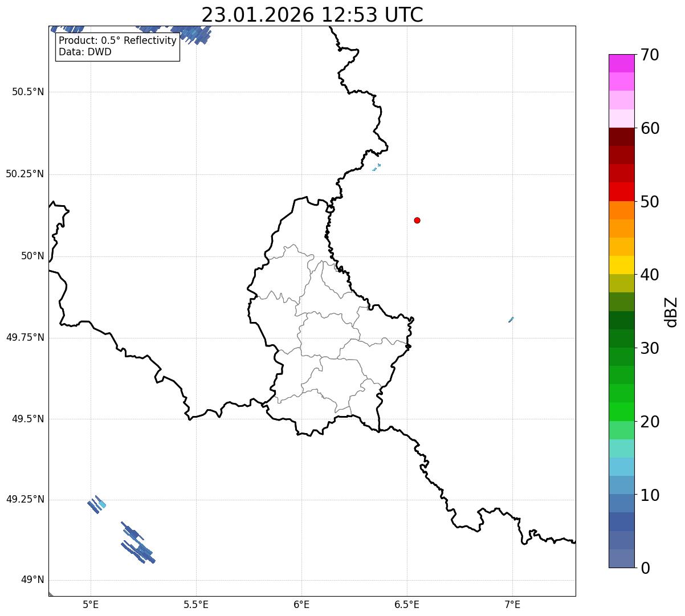Click the yellow 40 dBZ colorbar segment
Screen dimensions: 685x616
click(621, 265)
